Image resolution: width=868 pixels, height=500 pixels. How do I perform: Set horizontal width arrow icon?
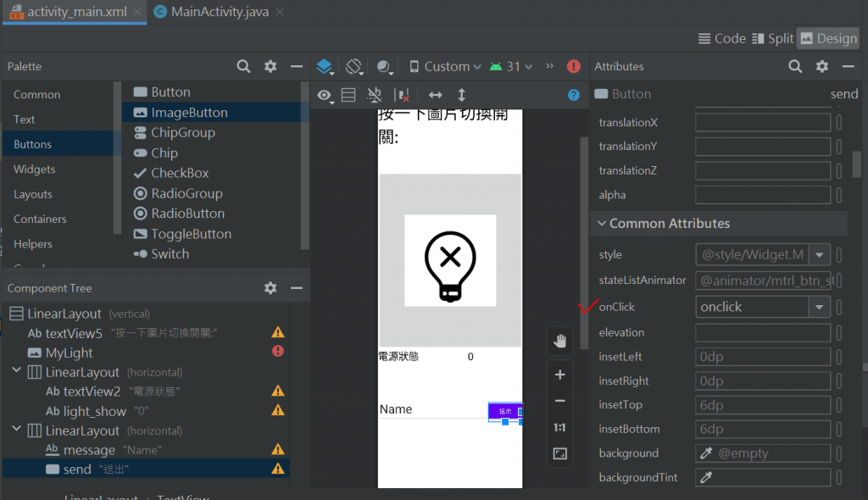[x=436, y=95]
